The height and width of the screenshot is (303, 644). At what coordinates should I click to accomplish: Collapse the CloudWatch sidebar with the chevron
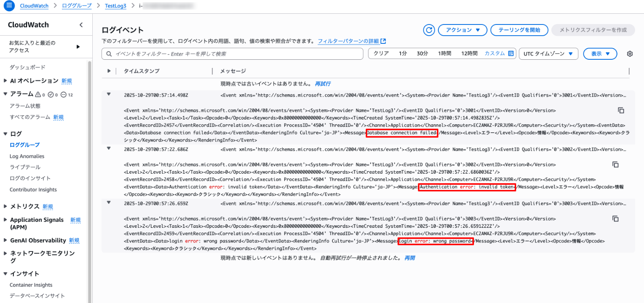coord(81,25)
